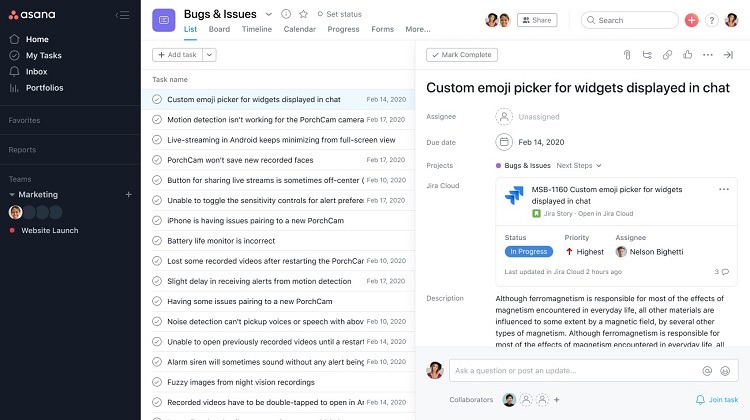Open Bugs & Issues title dropdown arrow
This screenshot has height=420, width=750.
269,14
